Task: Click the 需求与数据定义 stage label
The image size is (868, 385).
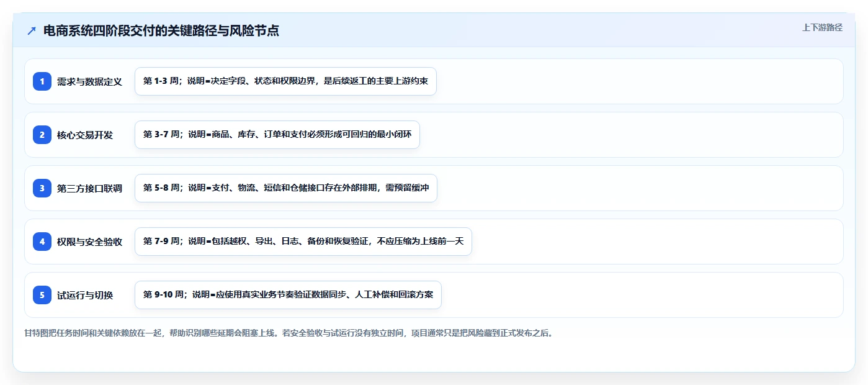Action: pos(89,81)
